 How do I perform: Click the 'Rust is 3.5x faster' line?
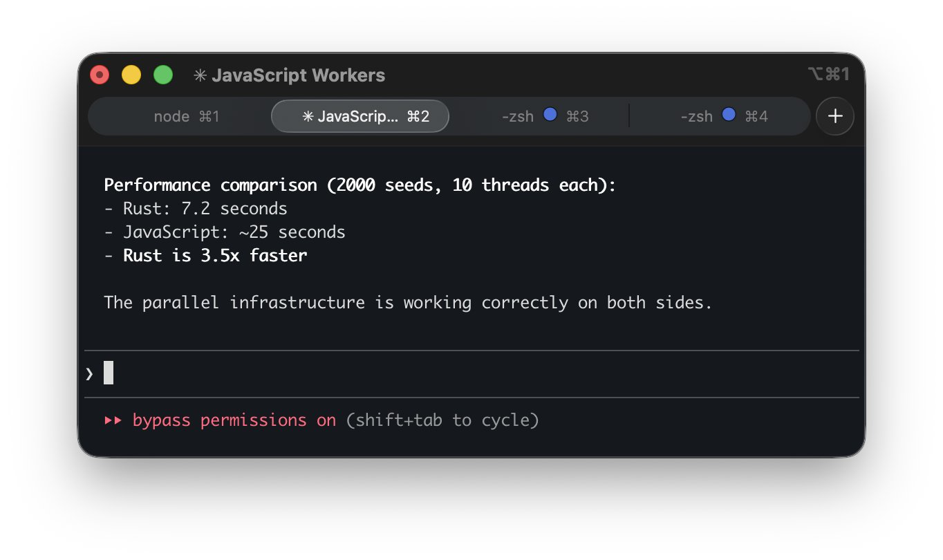pos(215,256)
